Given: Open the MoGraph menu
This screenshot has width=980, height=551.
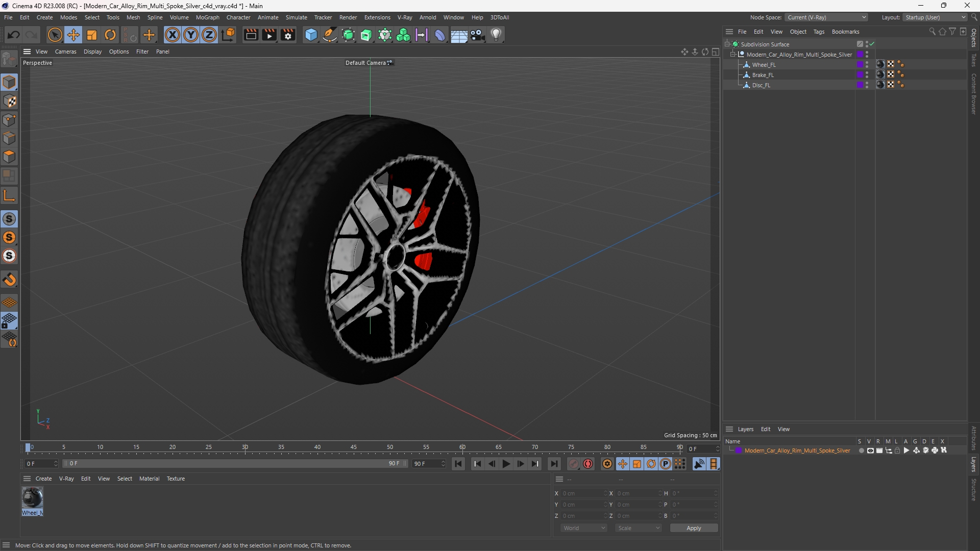Looking at the screenshot, I should 207,17.
